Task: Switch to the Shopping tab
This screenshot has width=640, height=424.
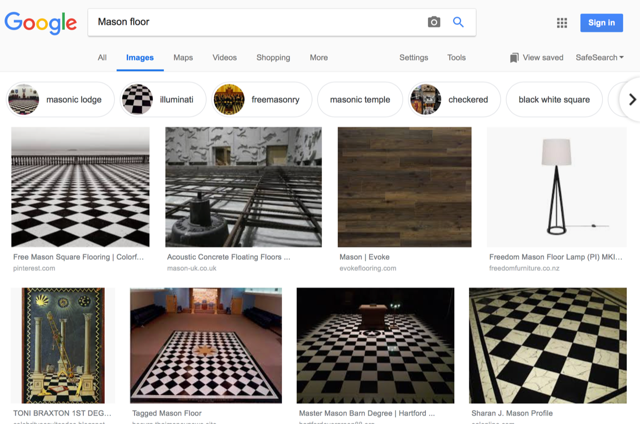Action: tap(273, 58)
